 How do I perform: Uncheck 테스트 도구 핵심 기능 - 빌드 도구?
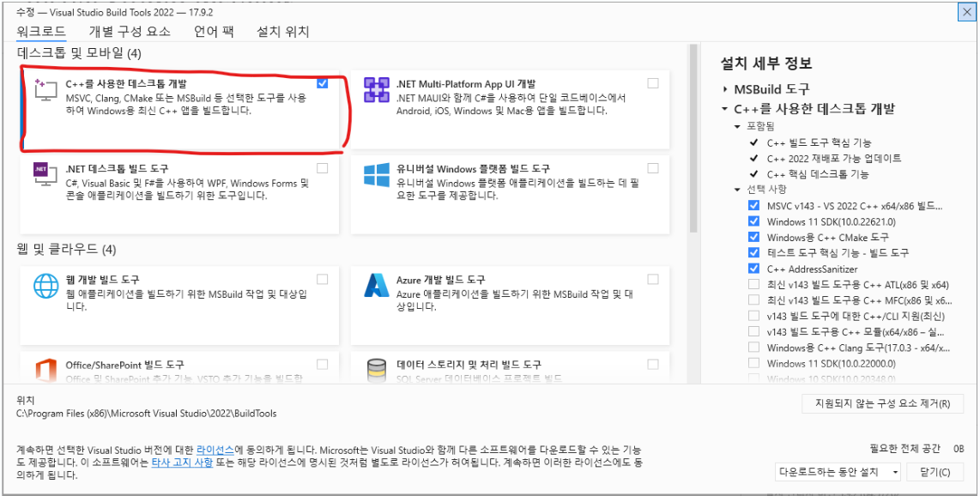(753, 253)
